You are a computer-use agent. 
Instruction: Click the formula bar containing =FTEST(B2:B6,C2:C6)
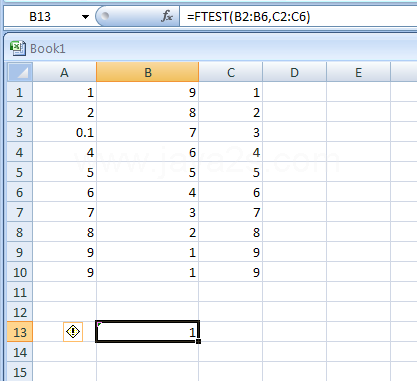tap(298, 16)
